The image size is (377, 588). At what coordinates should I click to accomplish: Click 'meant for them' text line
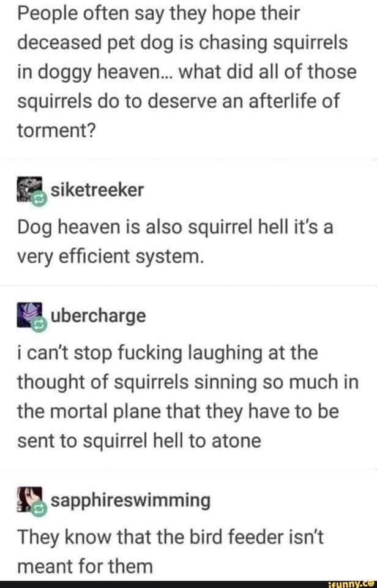84,567
